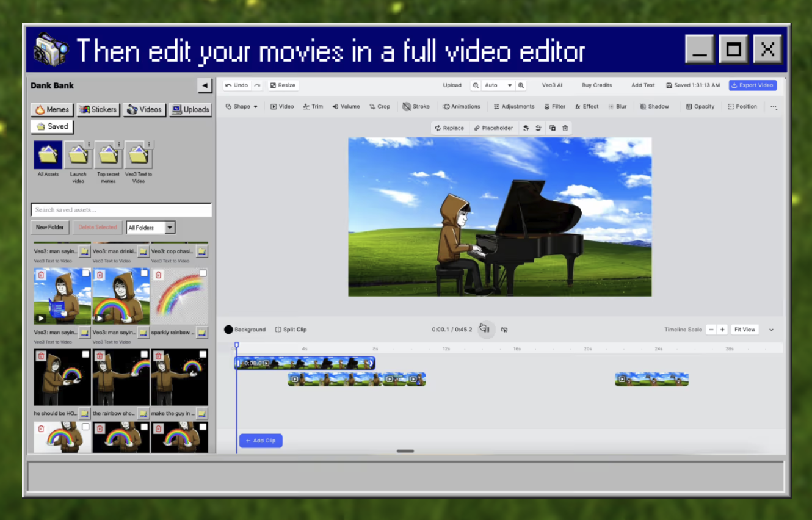
Task: Click Buy Credits
Action: [x=597, y=85]
